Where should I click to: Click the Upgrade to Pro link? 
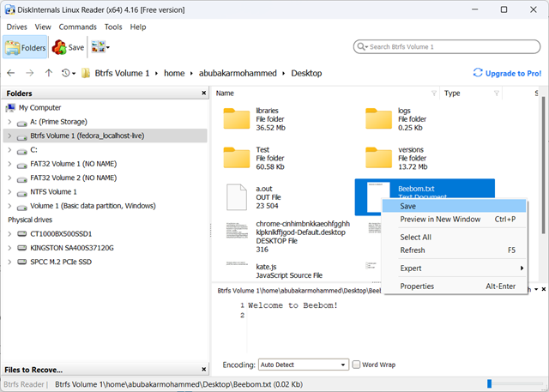point(507,74)
